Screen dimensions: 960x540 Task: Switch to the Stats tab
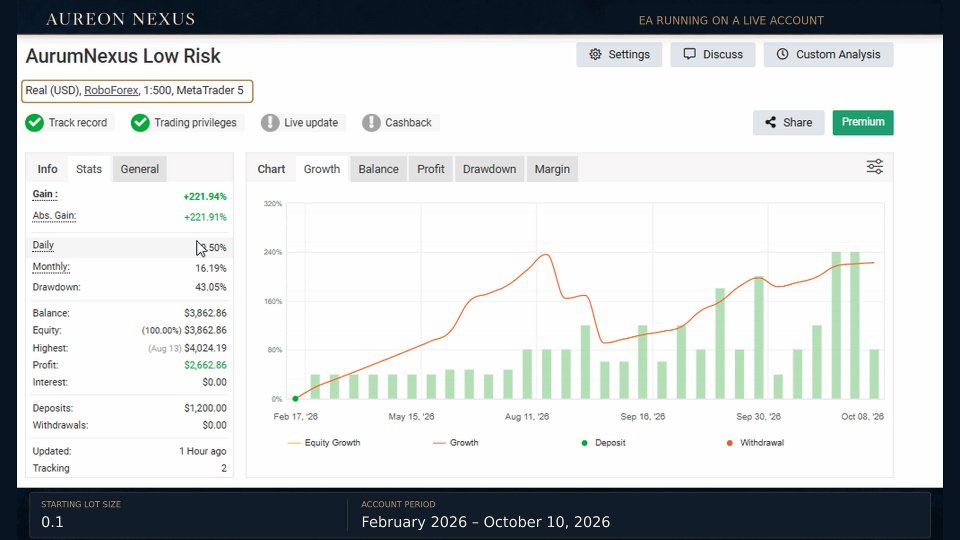[x=89, y=169]
